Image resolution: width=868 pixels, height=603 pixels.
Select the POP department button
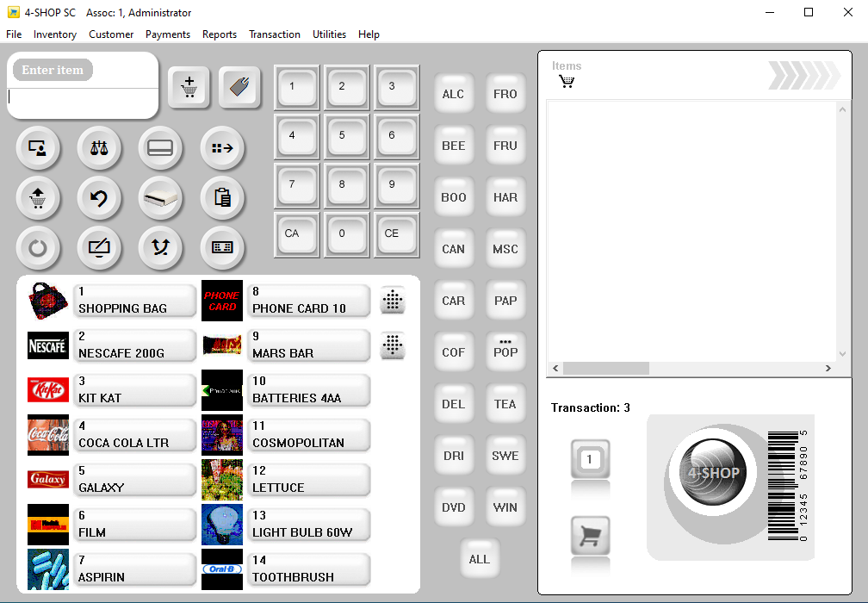[x=505, y=352]
